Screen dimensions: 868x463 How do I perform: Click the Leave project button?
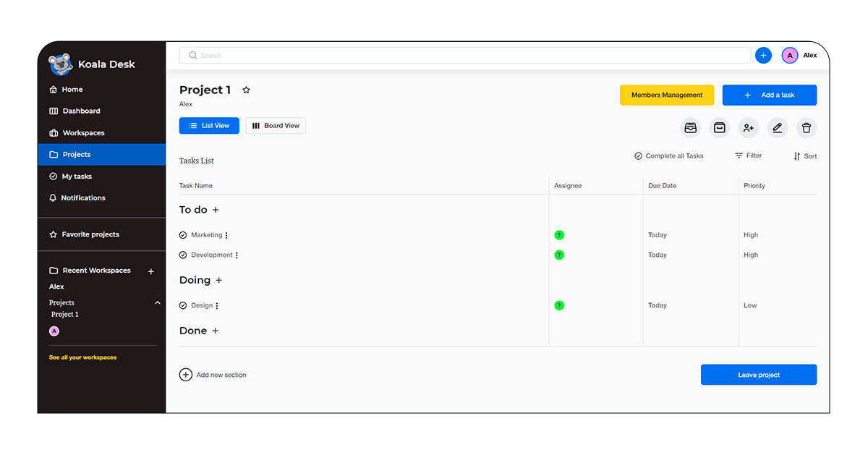click(758, 375)
